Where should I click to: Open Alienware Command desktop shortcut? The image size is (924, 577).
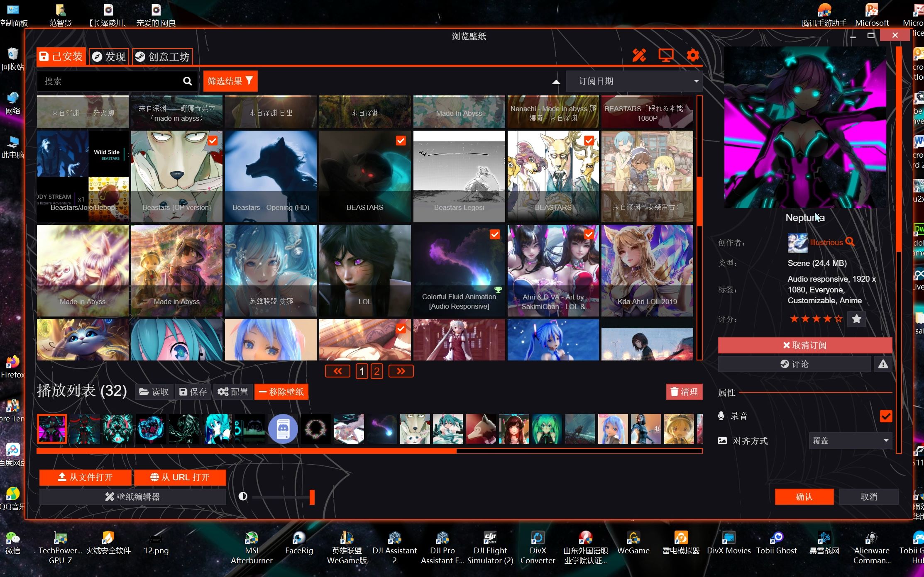point(872,548)
